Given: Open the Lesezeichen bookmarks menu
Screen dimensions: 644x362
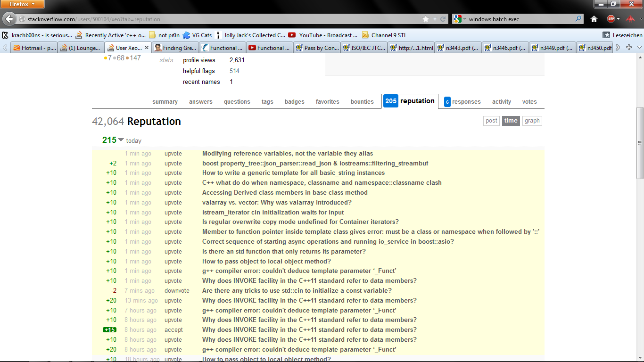Looking at the screenshot, I should [x=623, y=35].
